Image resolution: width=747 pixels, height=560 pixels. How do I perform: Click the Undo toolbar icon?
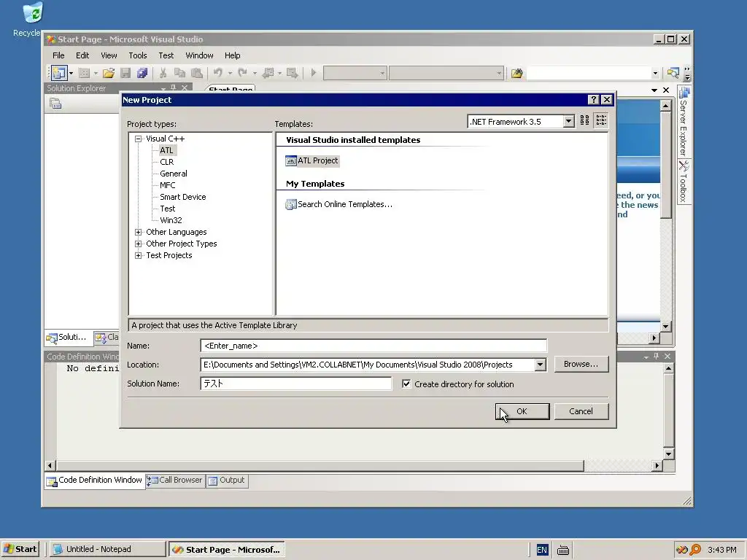[x=217, y=73]
